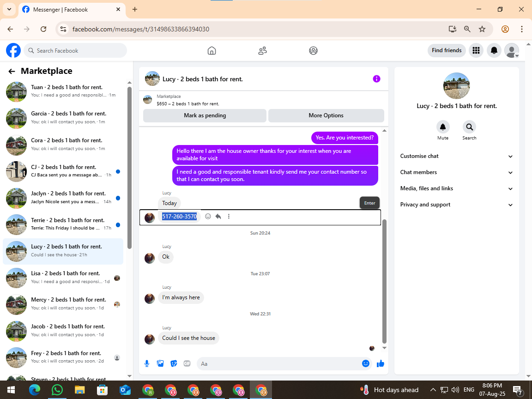Click Lucy's large listing photo in sidebar
This screenshot has height=399, width=532.
pyautogui.click(x=456, y=85)
